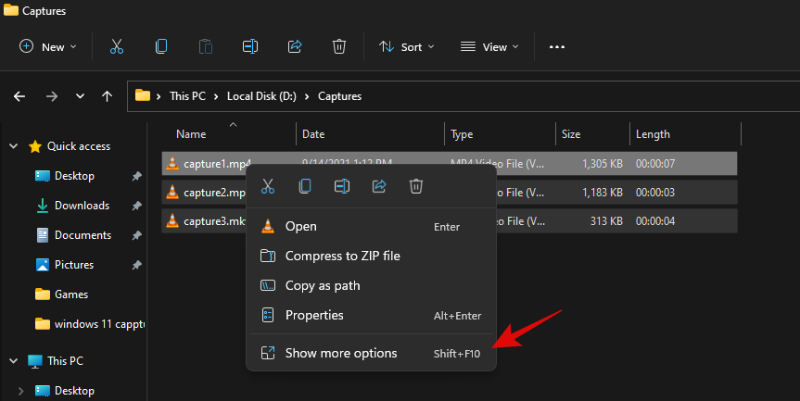The image size is (800, 401).
Task: Click the Delete trash icon in context menu
Action: pos(417,186)
